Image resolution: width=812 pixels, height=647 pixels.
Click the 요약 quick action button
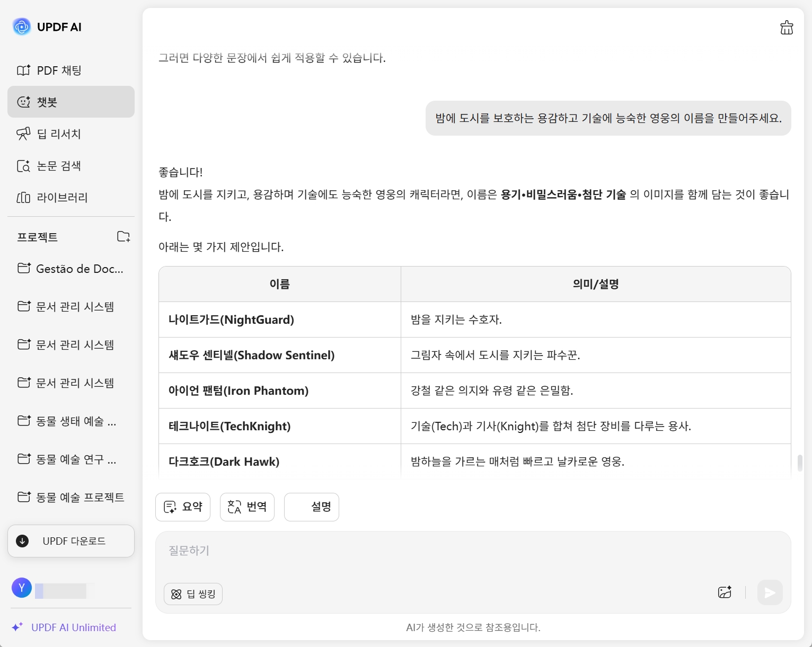(183, 507)
